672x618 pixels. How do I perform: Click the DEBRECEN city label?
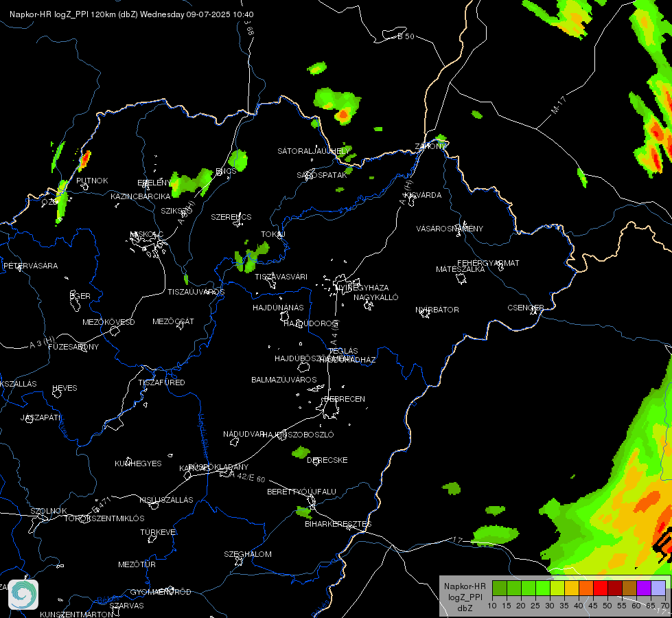tap(344, 399)
